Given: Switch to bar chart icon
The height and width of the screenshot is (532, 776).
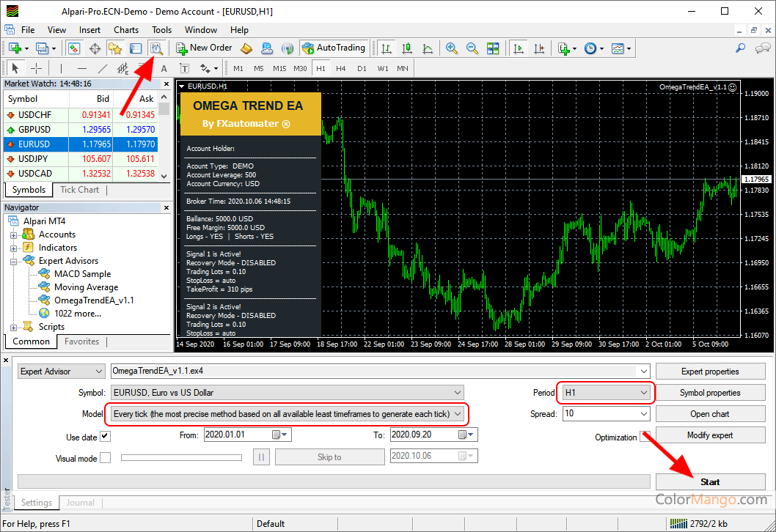Looking at the screenshot, I should 387,48.
